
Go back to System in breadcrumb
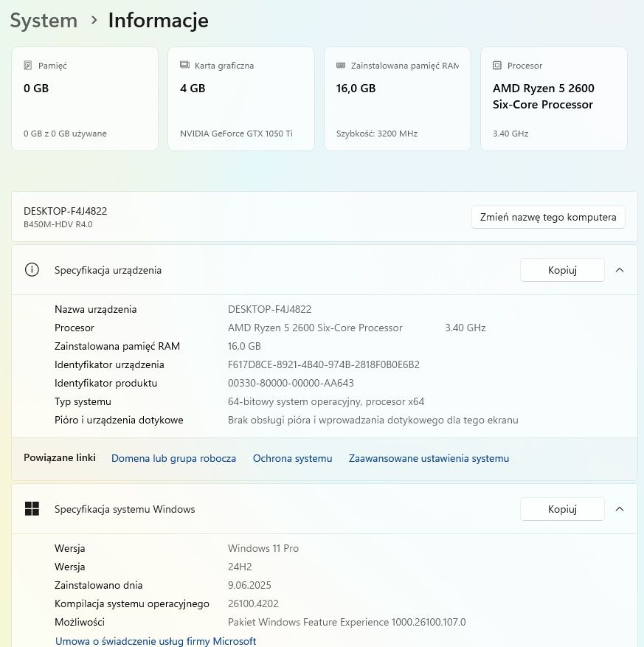coord(44,20)
